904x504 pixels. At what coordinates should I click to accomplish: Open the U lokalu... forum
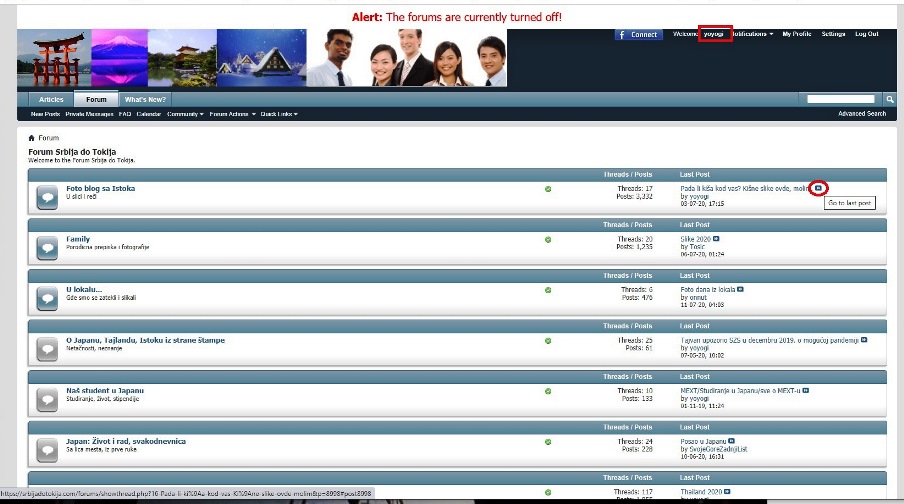click(x=84, y=289)
